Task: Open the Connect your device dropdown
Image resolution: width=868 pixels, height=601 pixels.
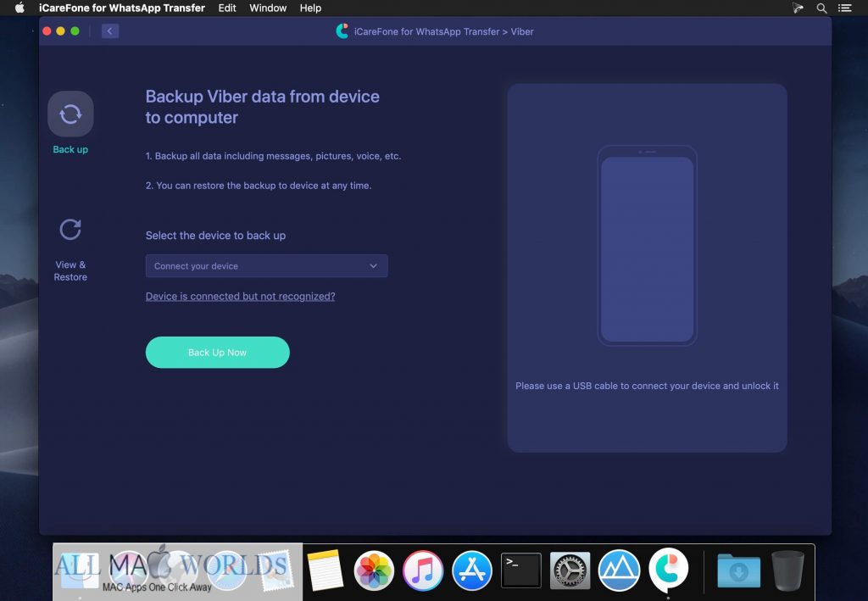Action: click(266, 266)
